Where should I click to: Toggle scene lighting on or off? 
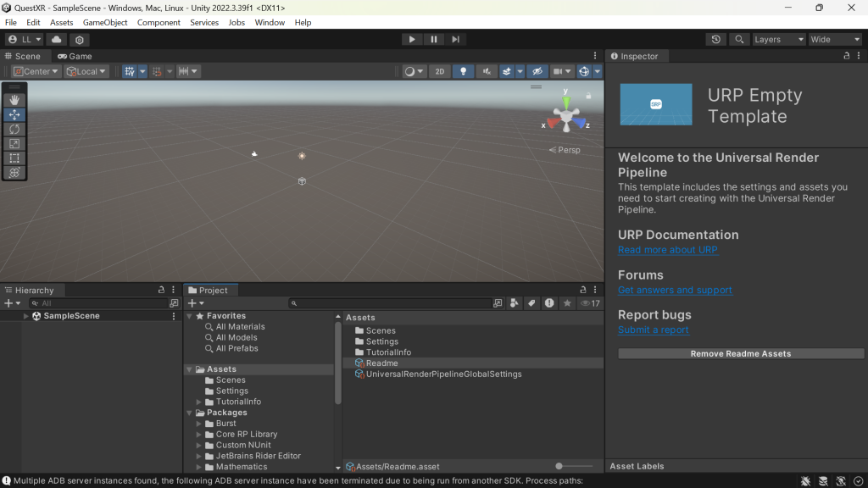coord(464,71)
